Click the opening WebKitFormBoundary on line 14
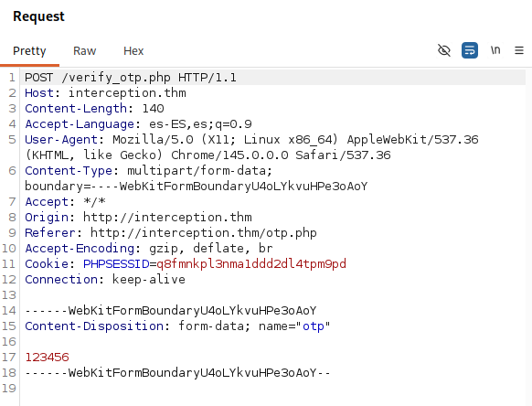Screen dimensions: 532x406 click(x=171, y=311)
